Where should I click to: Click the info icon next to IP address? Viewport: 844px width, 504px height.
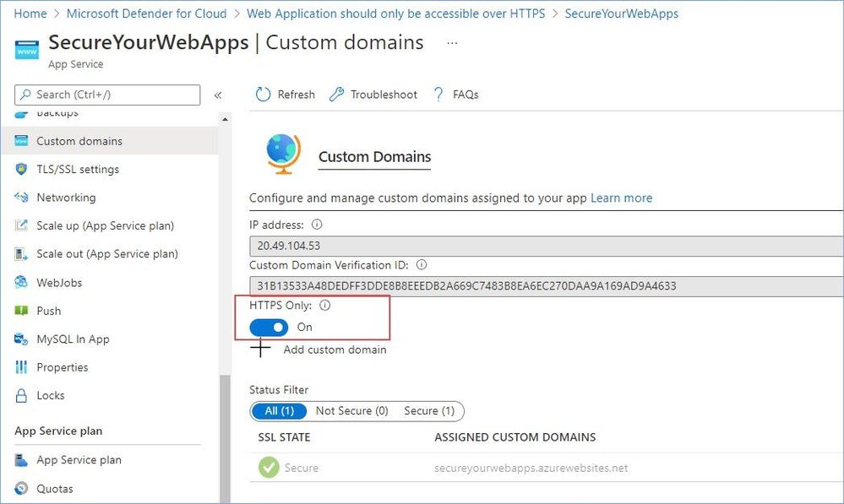(x=317, y=225)
